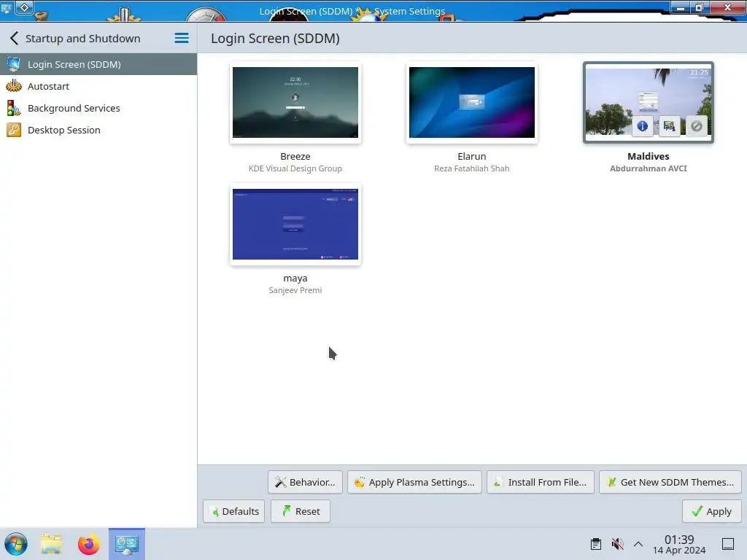Select Login Screen (SDDM) in sidebar
The height and width of the screenshot is (560, 747).
(98, 64)
